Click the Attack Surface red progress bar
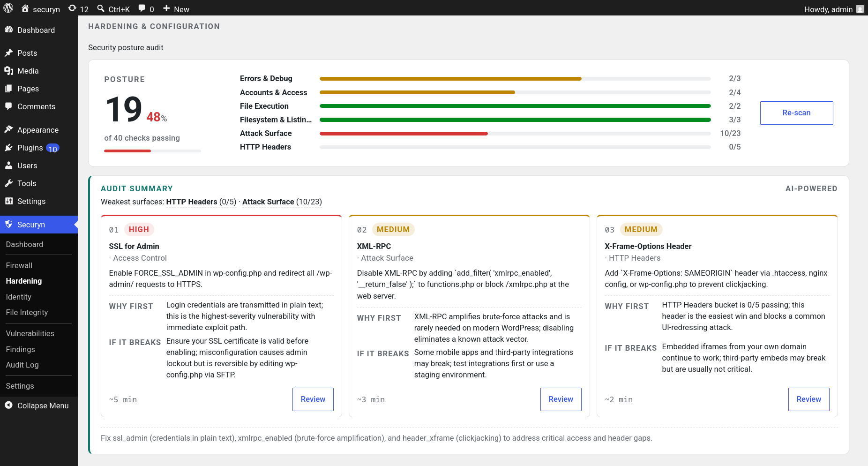Screen dimensions: 868x466 click(404, 134)
